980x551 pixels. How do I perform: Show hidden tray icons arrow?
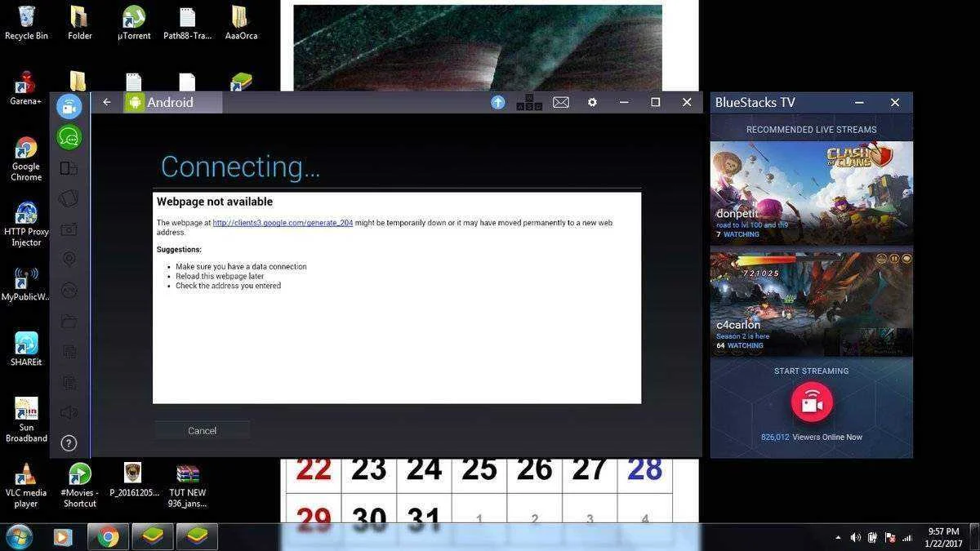coord(838,537)
